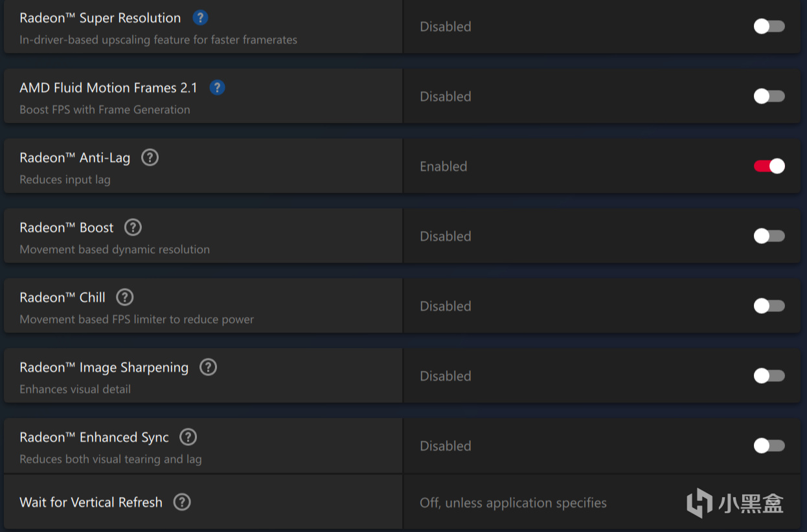
Task: Click the Radeon Anti-Lag setting label
Action: (x=74, y=158)
